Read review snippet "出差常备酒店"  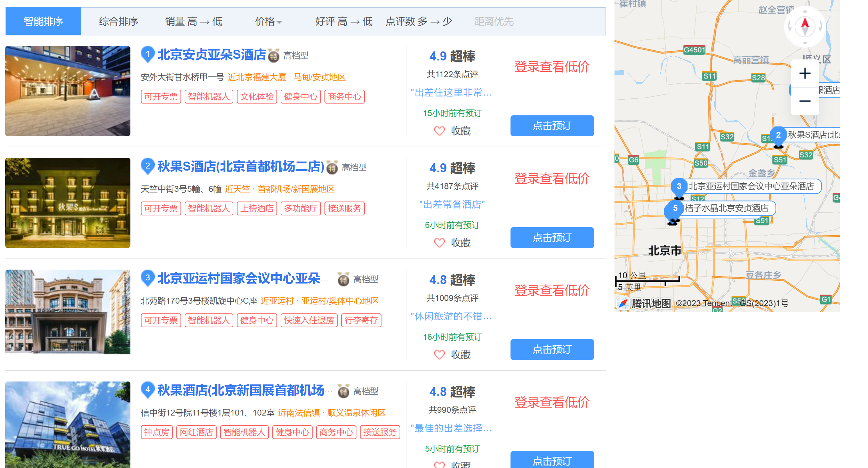click(452, 204)
